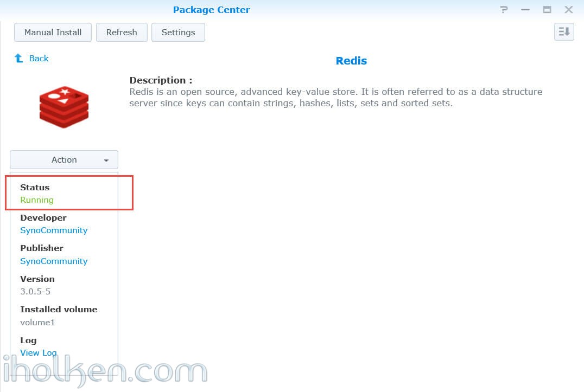Click the Description heading
The height and width of the screenshot is (392, 584).
tap(161, 80)
